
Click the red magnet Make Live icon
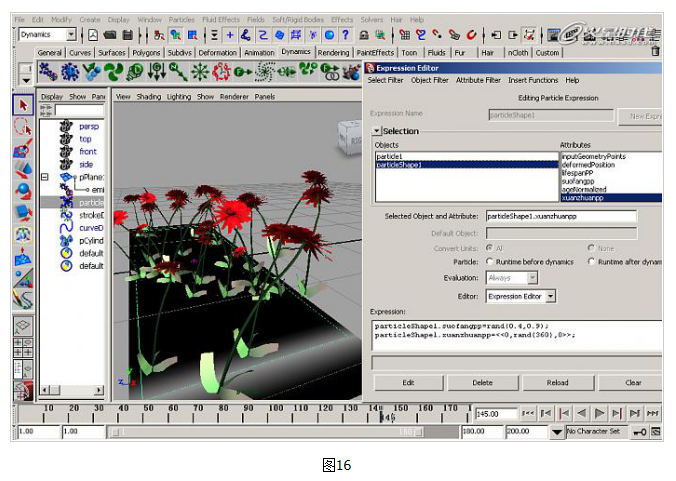pyautogui.click(x=471, y=35)
